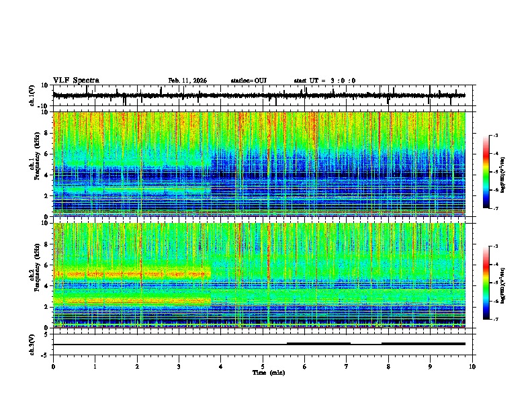Click the ch.1 spectrogram panel
532x411 pixels.
click(x=259, y=164)
